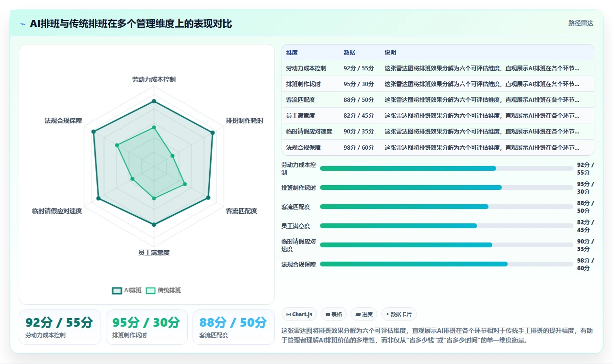Click AI排班 data point on 员工满意度 axis
The image size is (613, 364).
pos(154,224)
